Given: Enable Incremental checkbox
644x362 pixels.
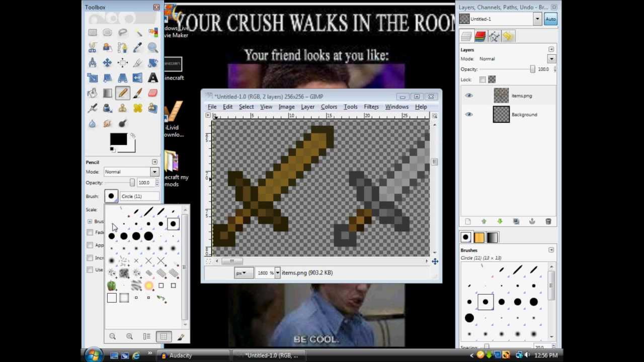Looking at the screenshot, I should 90,258.
